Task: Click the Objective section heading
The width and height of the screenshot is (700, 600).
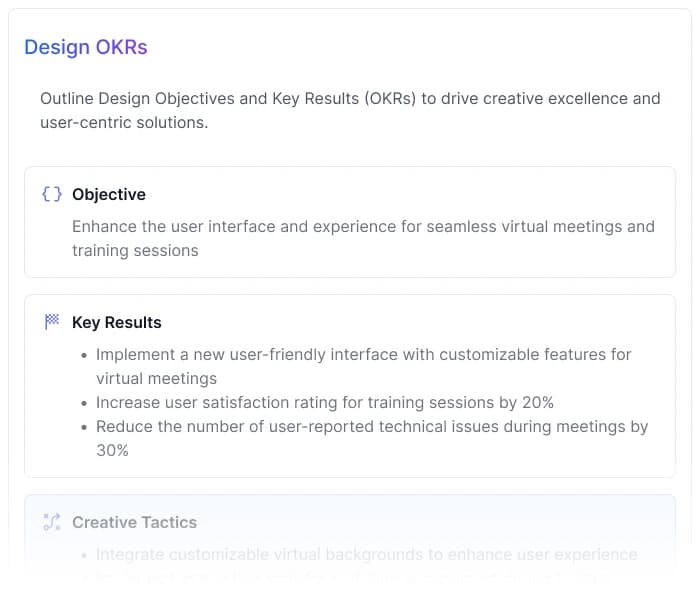Action: 109,194
